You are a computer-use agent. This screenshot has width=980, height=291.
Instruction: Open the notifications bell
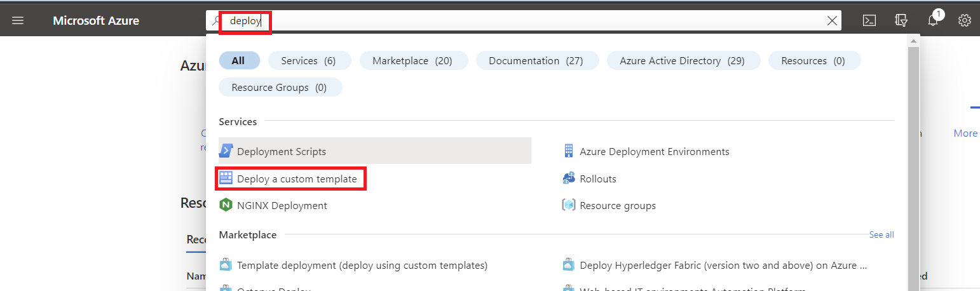(933, 20)
